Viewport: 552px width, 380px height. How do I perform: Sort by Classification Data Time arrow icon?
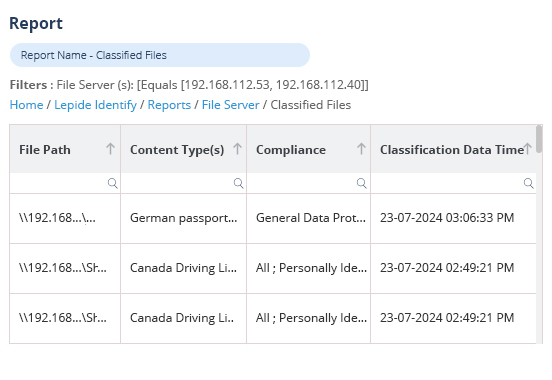tap(527, 148)
